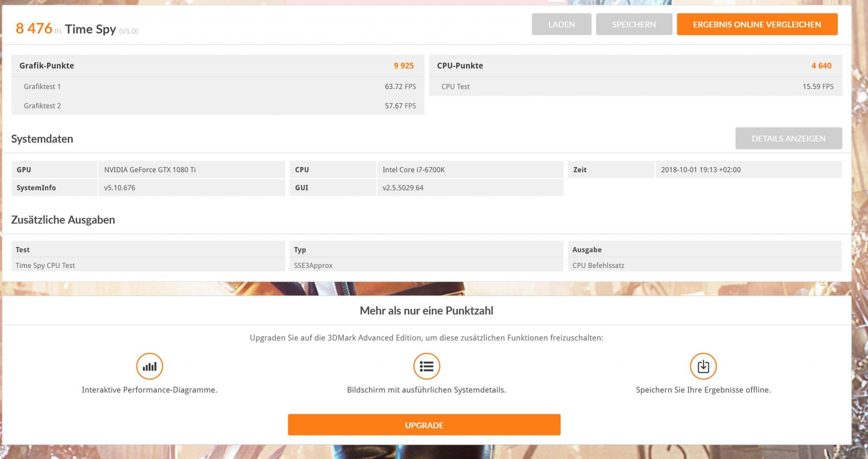Click the list system details icon
868x459 pixels.
(426, 366)
